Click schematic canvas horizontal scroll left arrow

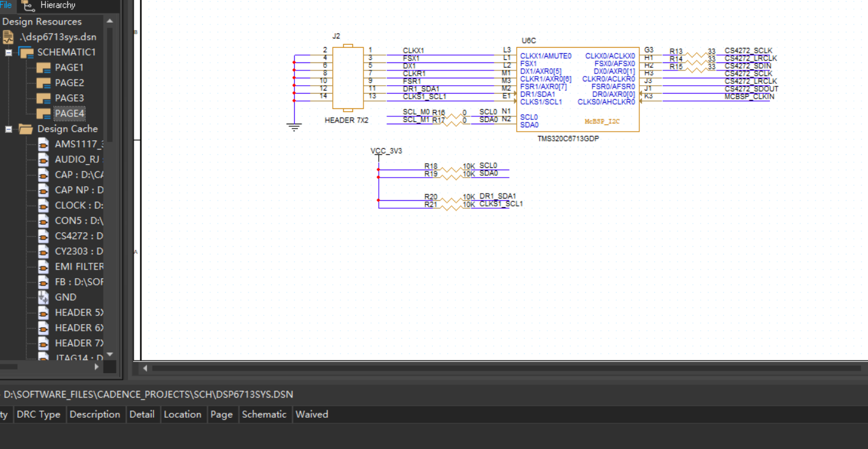tap(145, 368)
